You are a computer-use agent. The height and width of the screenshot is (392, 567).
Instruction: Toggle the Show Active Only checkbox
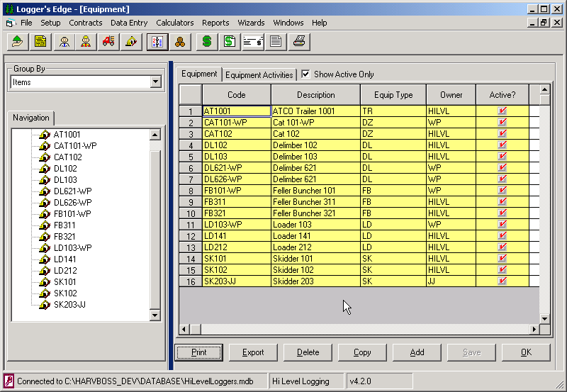[305, 74]
